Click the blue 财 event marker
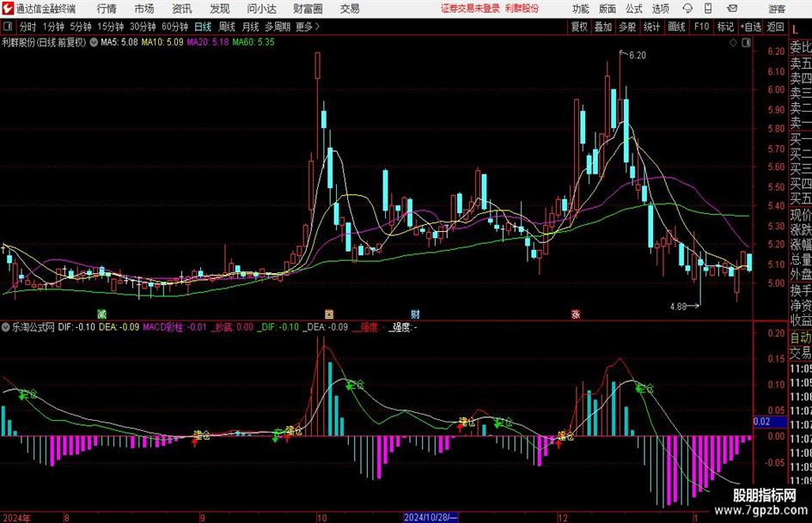The image size is (812, 523). pyautogui.click(x=415, y=313)
